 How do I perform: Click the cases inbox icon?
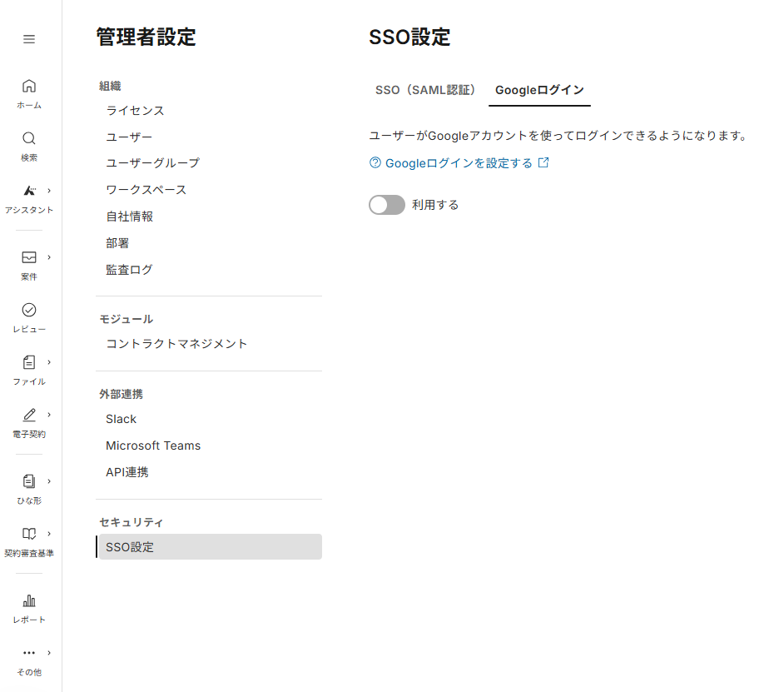click(x=29, y=257)
